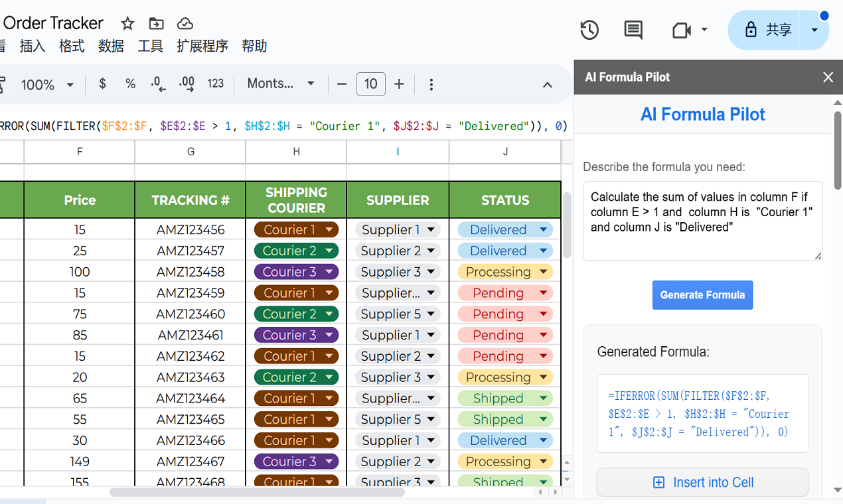Screen dimensions: 843x504
Task: Collapse the toolbar with the up chevron
Action: click(x=548, y=84)
